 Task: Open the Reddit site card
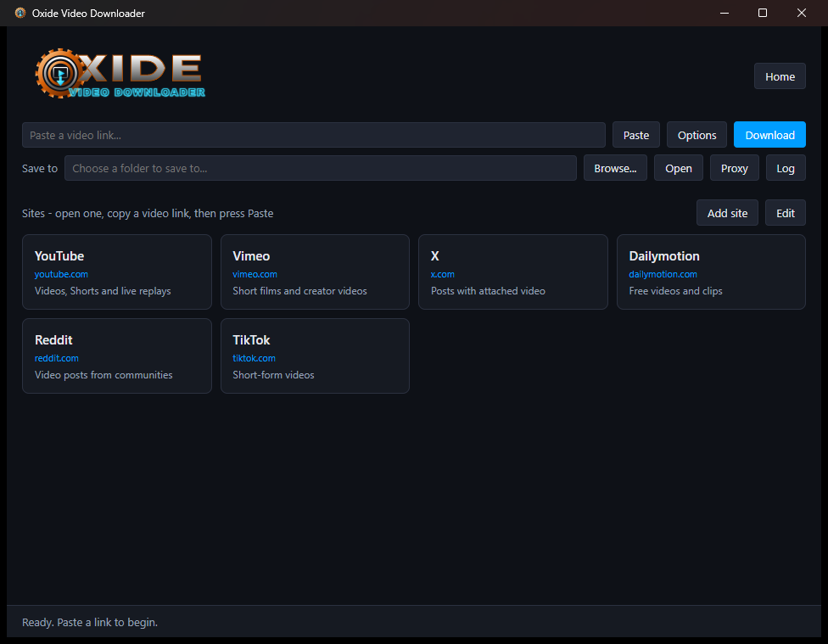coord(117,356)
